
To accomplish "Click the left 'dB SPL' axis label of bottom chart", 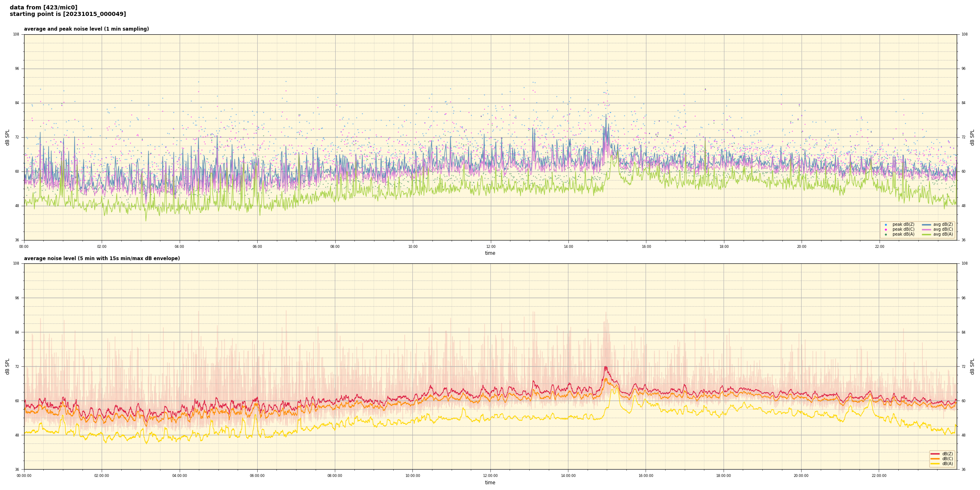I will (x=7, y=366).
